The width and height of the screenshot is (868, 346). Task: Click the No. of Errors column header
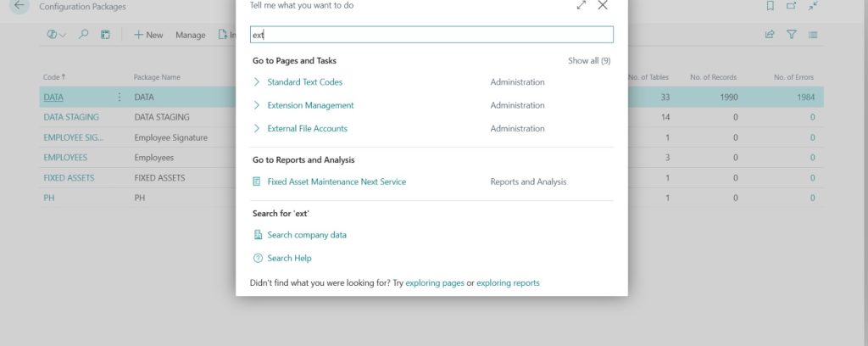[x=793, y=77]
